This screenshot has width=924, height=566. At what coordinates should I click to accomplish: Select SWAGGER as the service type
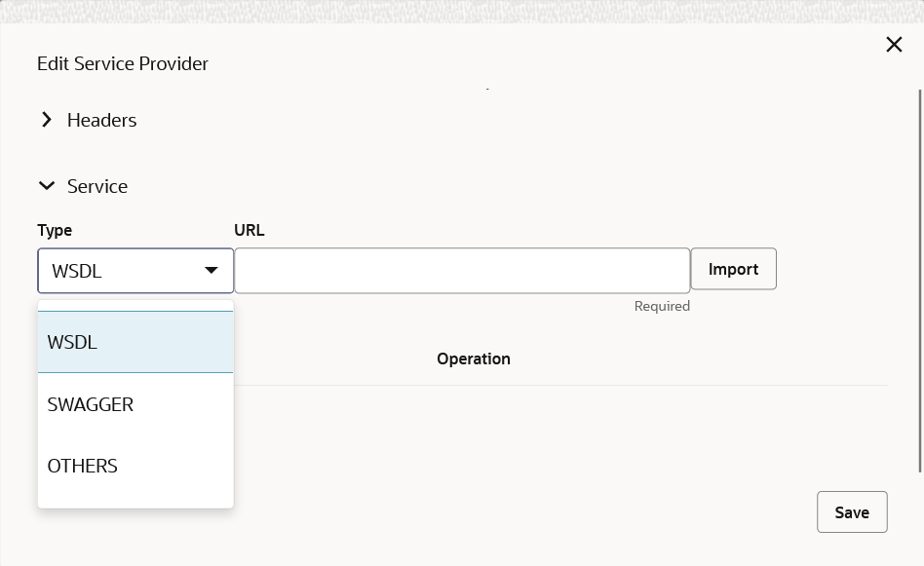[91, 404]
